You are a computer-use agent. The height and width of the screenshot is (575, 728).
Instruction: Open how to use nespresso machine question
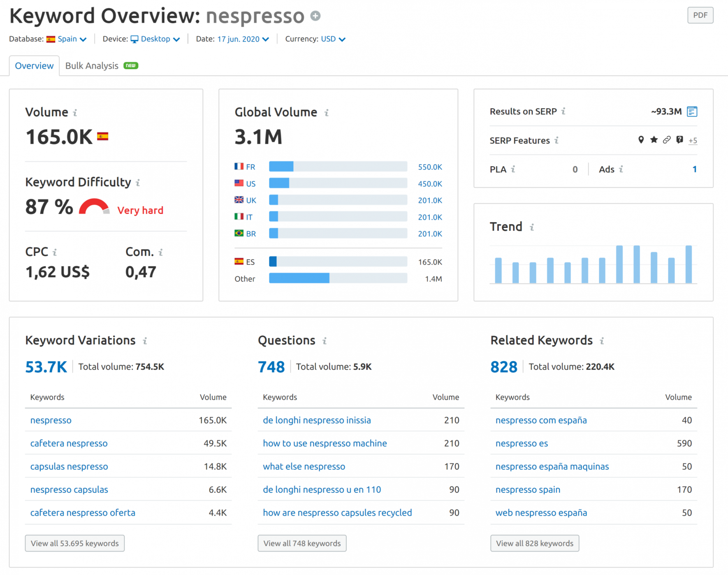tap(325, 443)
